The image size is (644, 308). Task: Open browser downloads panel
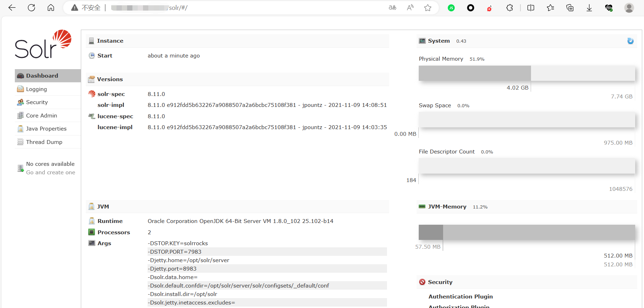(x=589, y=8)
